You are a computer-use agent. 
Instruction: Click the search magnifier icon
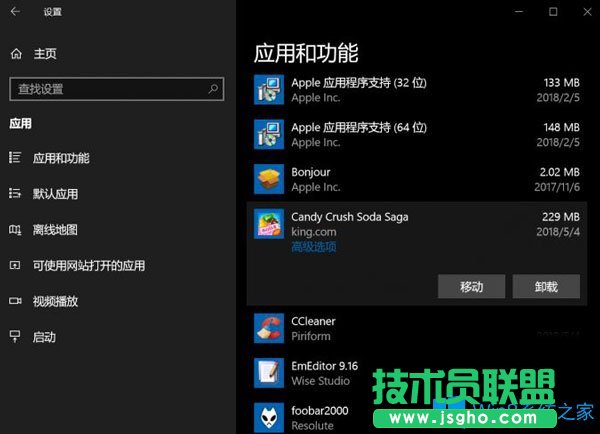[x=213, y=89]
